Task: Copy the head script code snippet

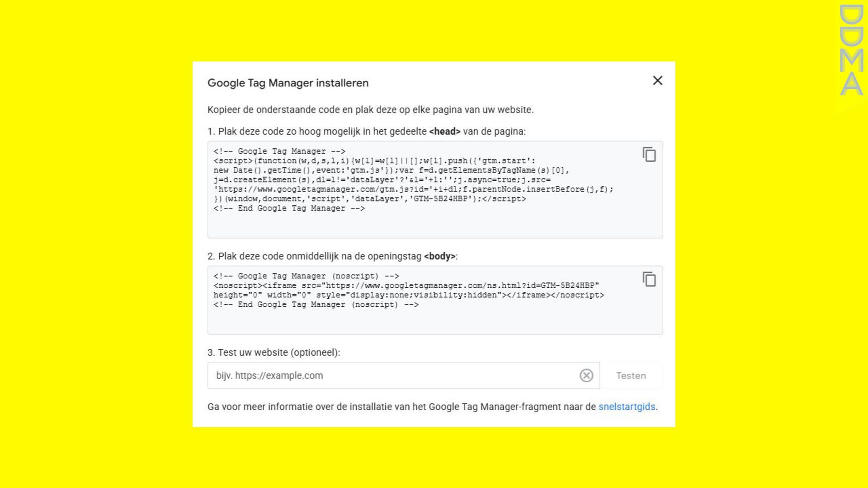Action: [x=649, y=155]
